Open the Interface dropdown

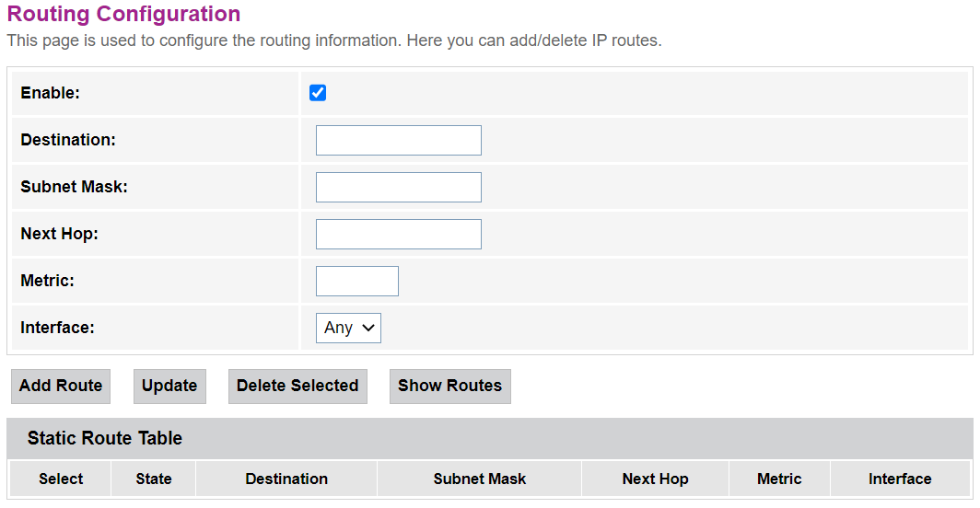point(348,328)
